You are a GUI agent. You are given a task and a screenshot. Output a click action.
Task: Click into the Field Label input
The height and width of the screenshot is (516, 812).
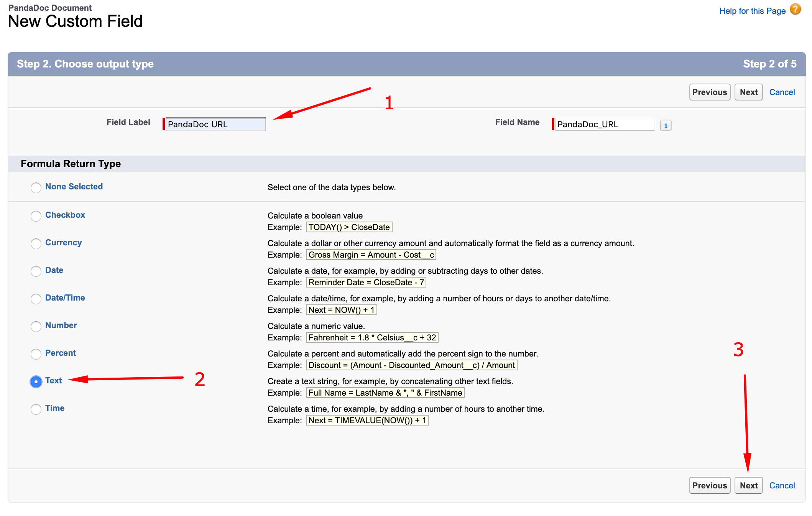pyautogui.click(x=215, y=125)
